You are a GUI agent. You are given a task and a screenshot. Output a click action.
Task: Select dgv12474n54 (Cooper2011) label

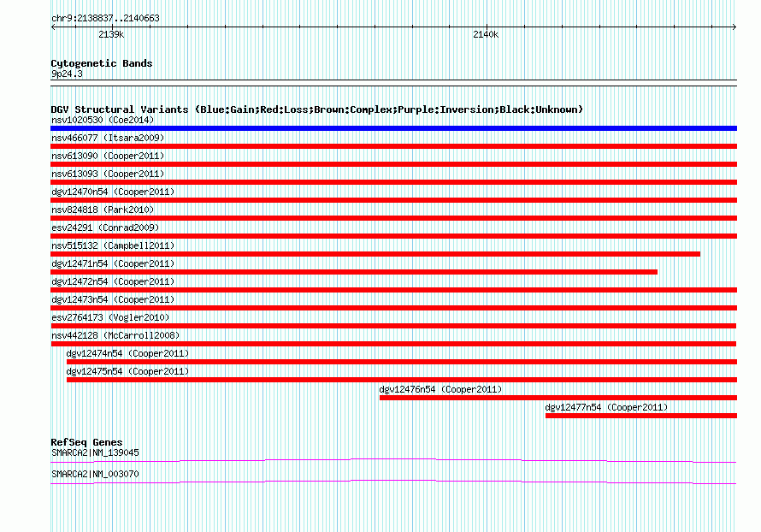127,353
